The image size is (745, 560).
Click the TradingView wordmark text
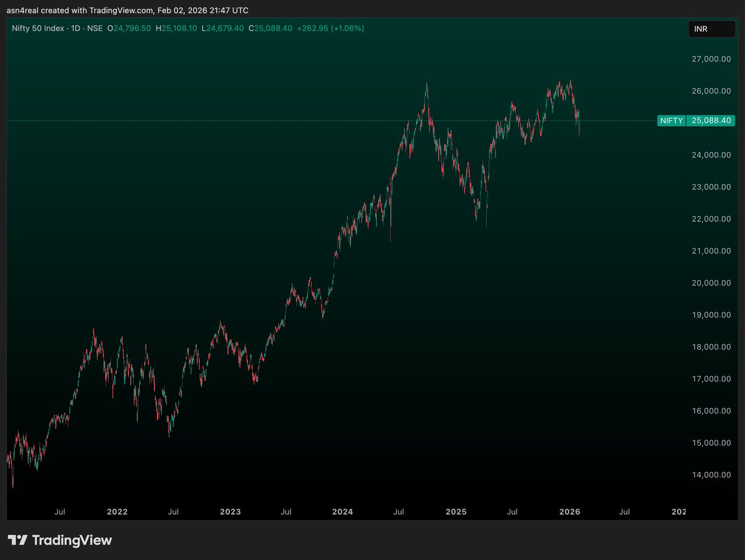tap(72, 540)
